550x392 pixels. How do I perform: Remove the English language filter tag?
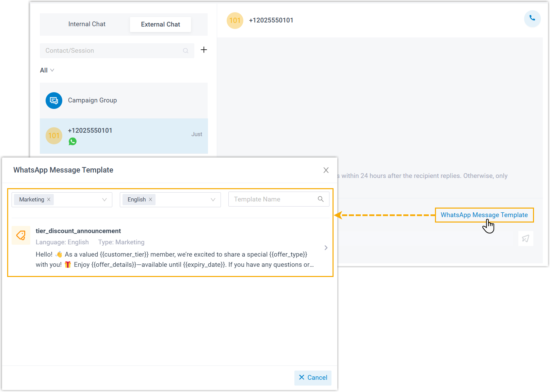click(x=150, y=199)
